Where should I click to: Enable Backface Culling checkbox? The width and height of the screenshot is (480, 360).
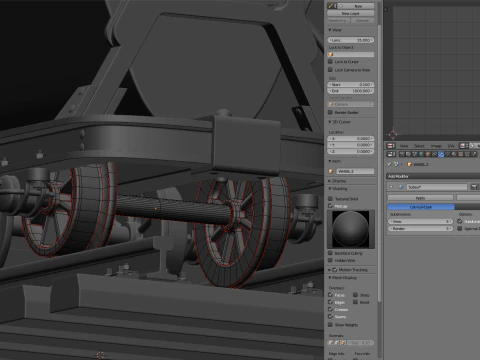(x=330, y=253)
